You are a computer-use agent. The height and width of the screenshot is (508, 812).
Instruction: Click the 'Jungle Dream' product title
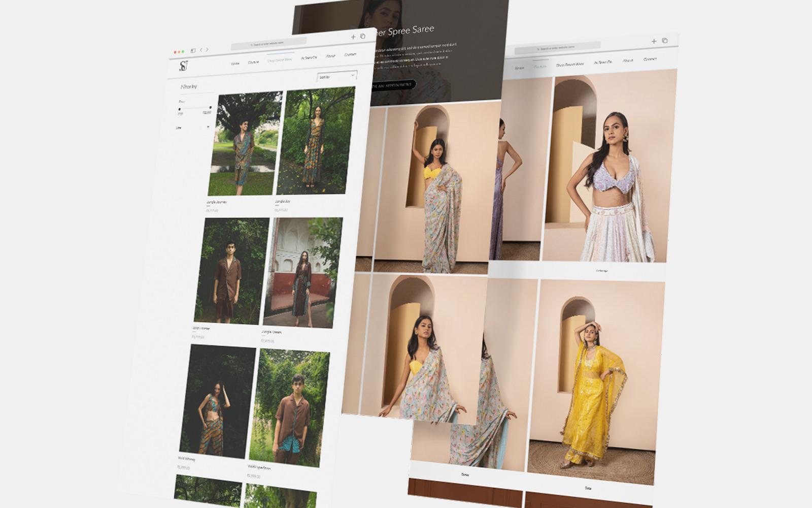tap(272, 332)
